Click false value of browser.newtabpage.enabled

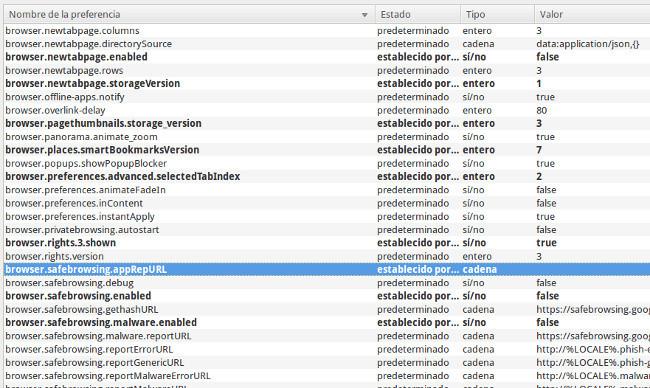pyautogui.click(x=548, y=57)
